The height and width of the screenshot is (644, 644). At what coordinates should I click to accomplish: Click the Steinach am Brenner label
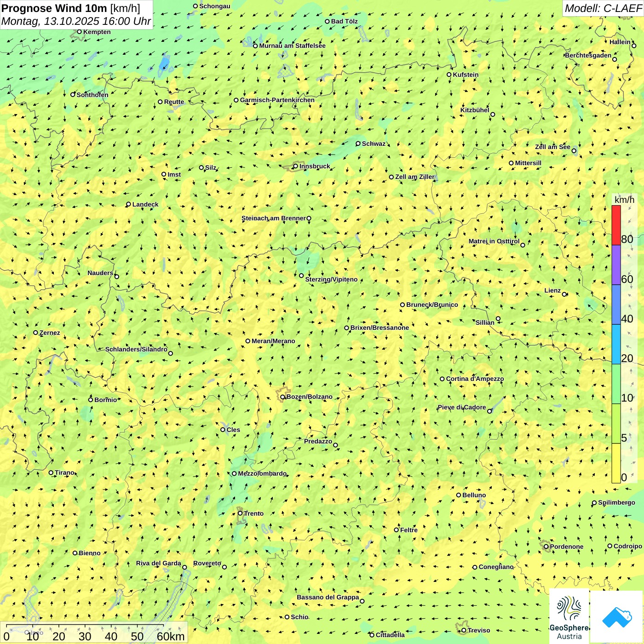(273, 218)
